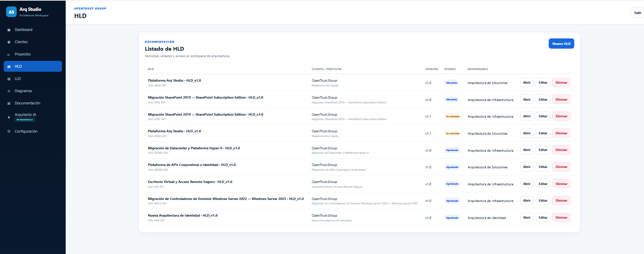Open the Plataforma de APIs Corporativas HLD
The image size is (644, 254).
(x=527, y=167)
